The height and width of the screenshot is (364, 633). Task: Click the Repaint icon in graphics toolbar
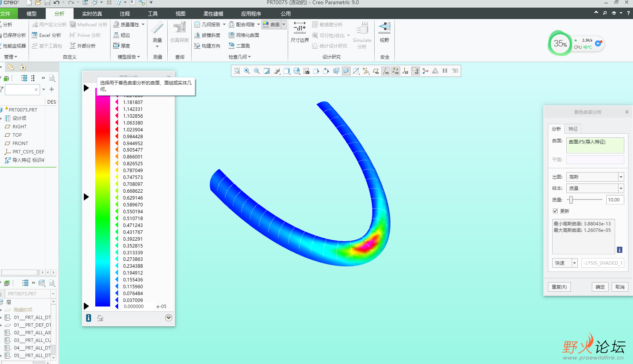(267, 71)
